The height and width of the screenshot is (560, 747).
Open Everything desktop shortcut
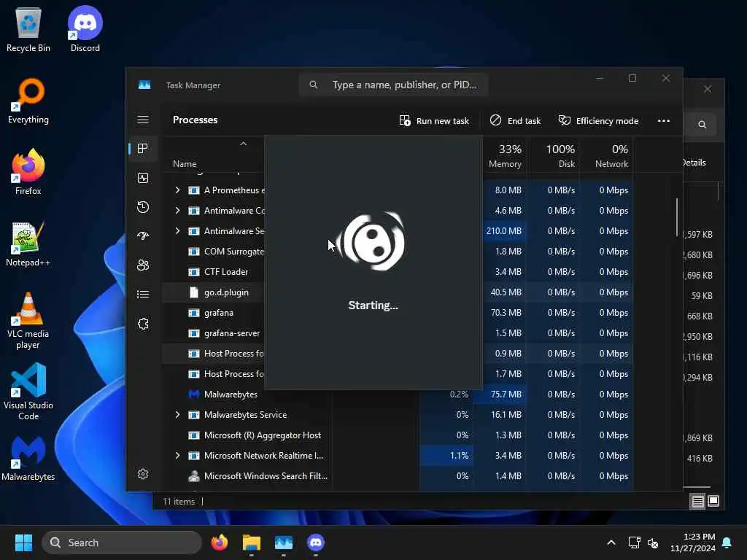pyautogui.click(x=28, y=101)
